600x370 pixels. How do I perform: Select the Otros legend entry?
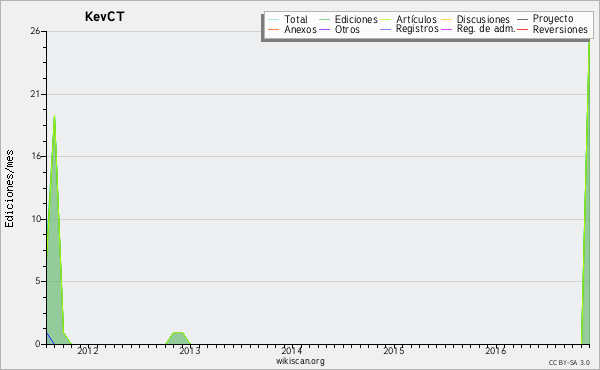pyautogui.click(x=339, y=29)
